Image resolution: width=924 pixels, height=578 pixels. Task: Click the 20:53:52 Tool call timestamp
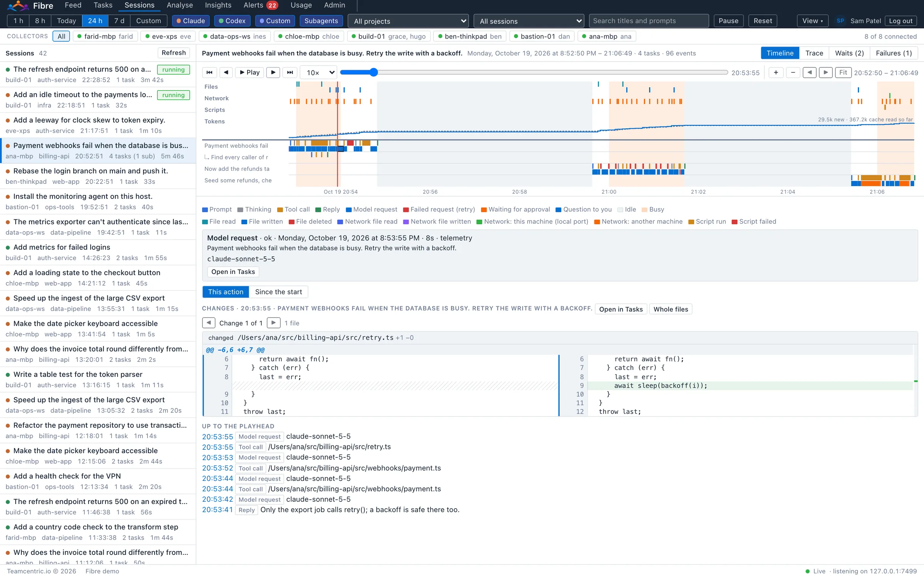tap(218, 468)
